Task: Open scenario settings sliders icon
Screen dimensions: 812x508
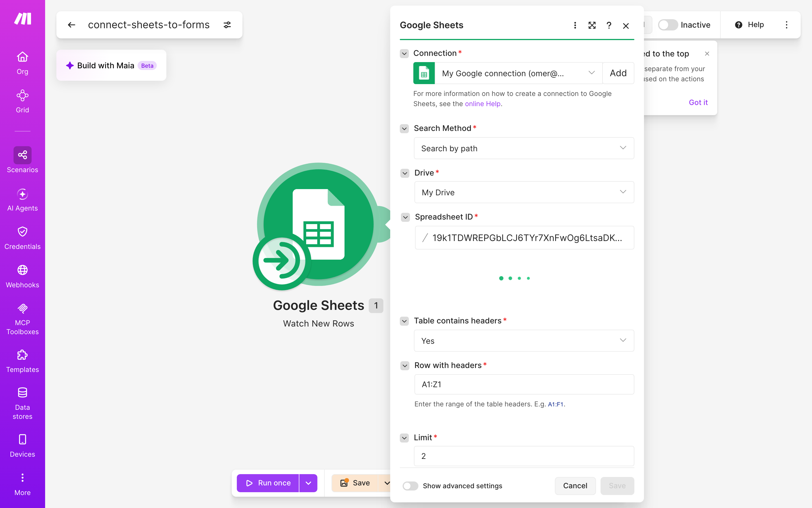Action: 227,25
